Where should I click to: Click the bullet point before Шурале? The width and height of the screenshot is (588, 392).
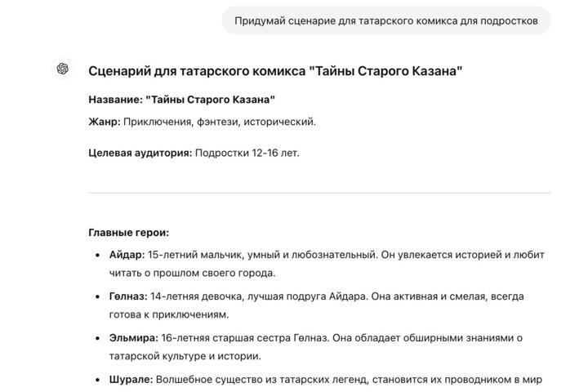coord(99,379)
